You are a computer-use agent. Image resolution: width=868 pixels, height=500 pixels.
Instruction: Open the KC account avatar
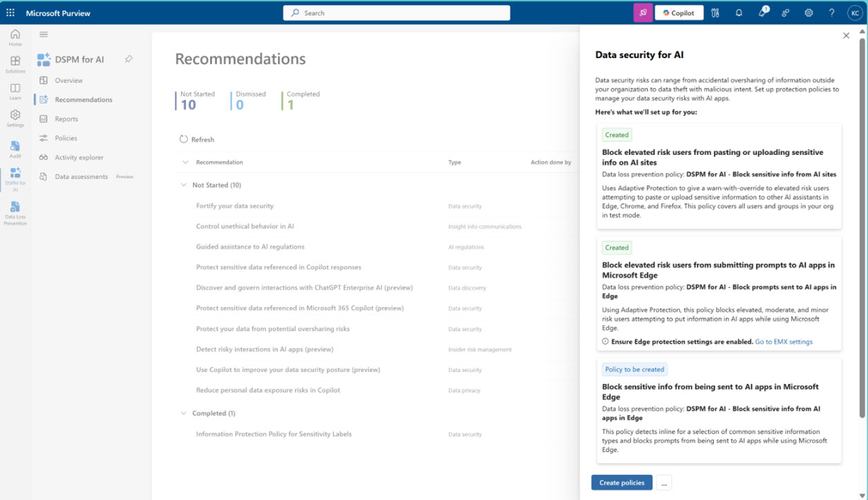point(855,12)
